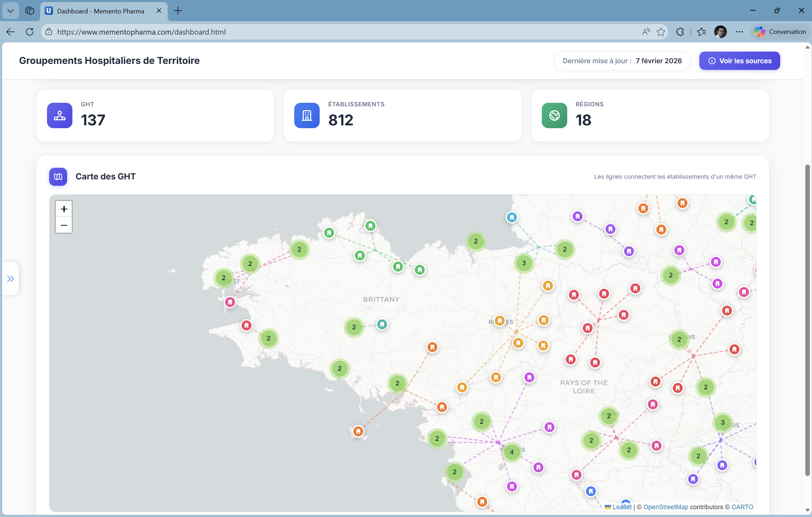Reload the dashboard page
Viewport: 812px width, 517px height.
30,32
